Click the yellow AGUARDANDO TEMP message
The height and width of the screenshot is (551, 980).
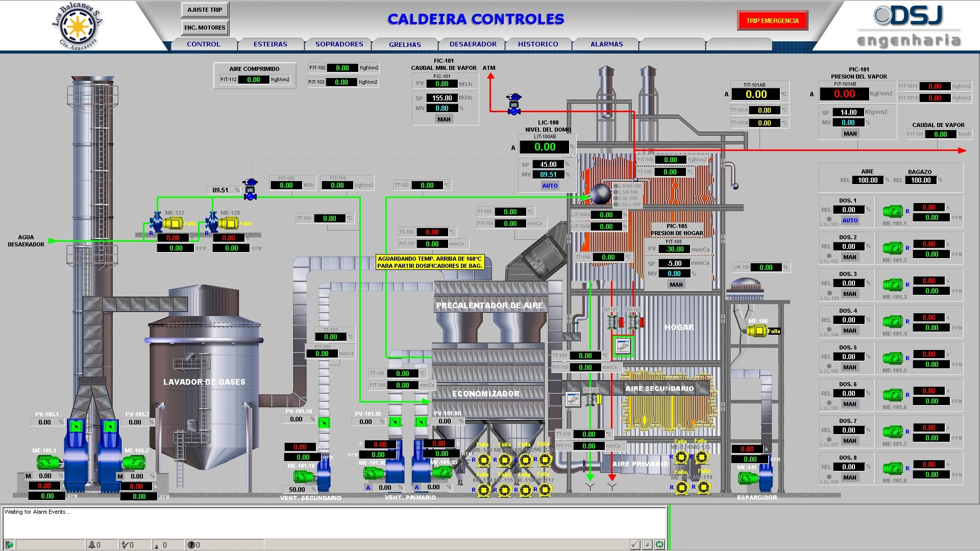coord(429,262)
